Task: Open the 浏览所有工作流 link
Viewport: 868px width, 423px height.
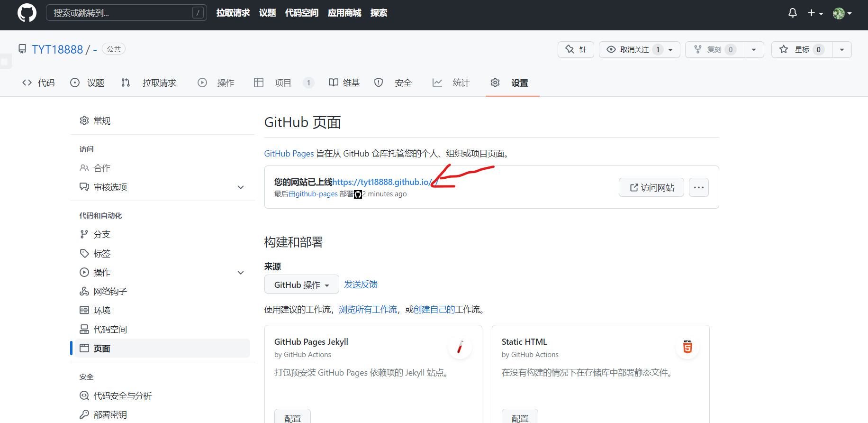Action: click(x=368, y=310)
